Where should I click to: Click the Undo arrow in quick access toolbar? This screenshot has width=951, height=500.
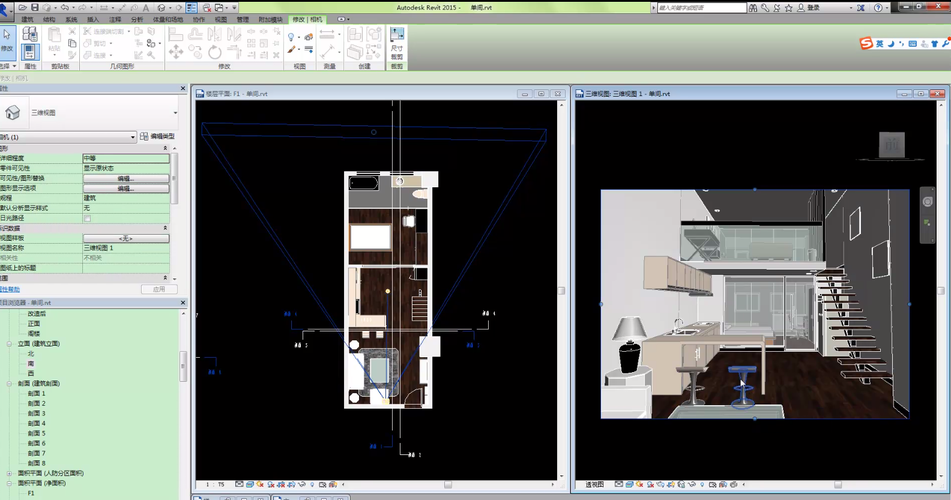tap(64, 7)
